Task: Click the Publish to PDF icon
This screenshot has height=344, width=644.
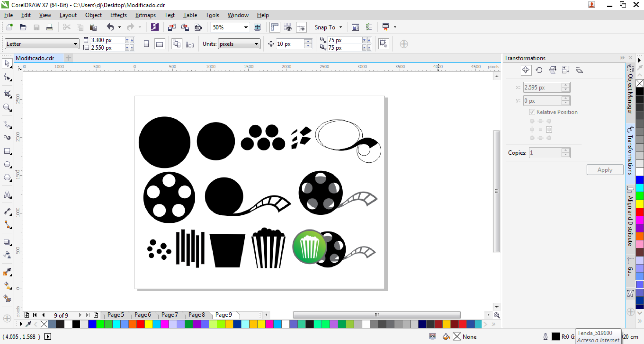Action: [x=198, y=27]
